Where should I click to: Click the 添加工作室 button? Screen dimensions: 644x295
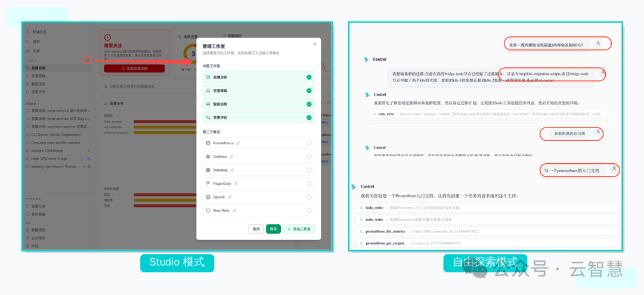point(299,229)
